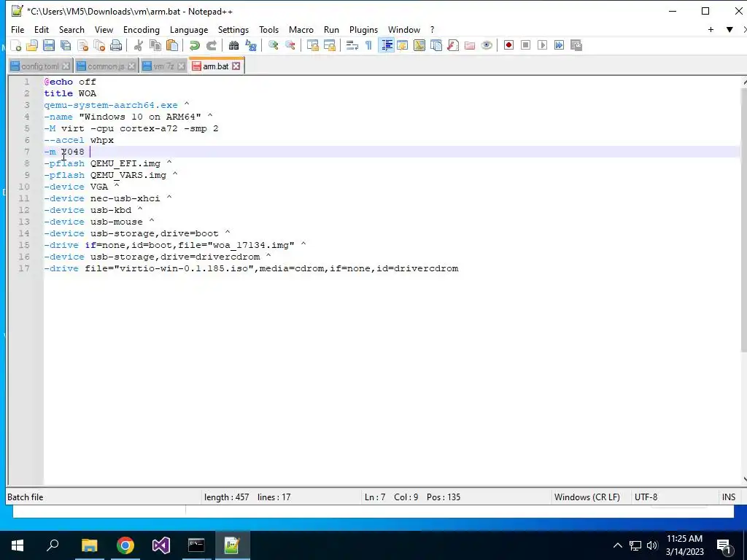The height and width of the screenshot is (560, 747).
Task: Run macro multiple times icon
Action: 559,45
